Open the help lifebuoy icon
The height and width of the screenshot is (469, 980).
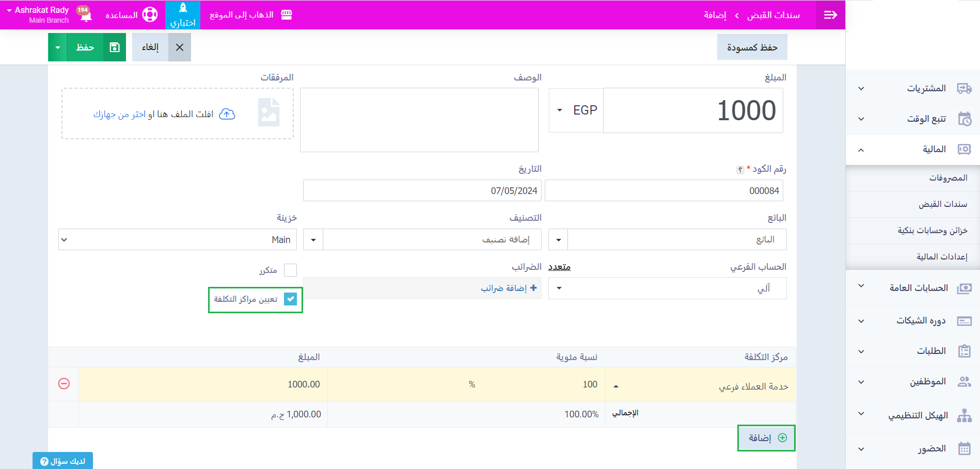coord(150,15)
